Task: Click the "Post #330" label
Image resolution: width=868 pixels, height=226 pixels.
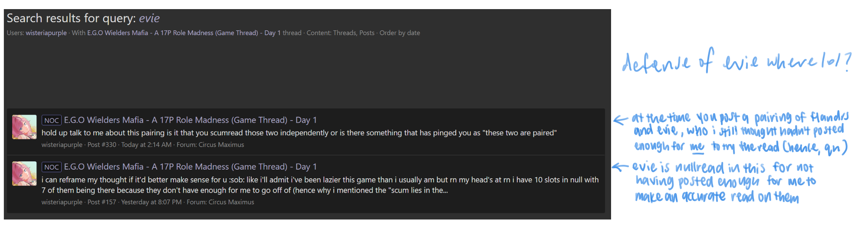Action: (102, 145)
